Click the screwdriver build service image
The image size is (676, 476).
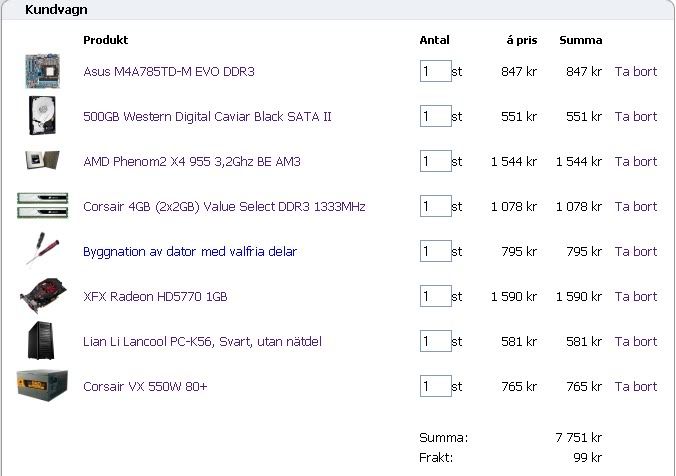[x=42, y=250]
